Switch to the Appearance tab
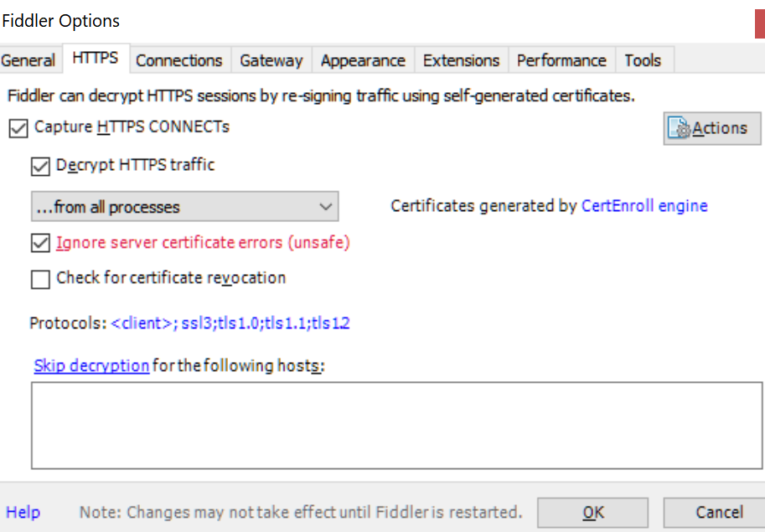The width and height of the screenshot is (765, 532). [x=363, y=60]
